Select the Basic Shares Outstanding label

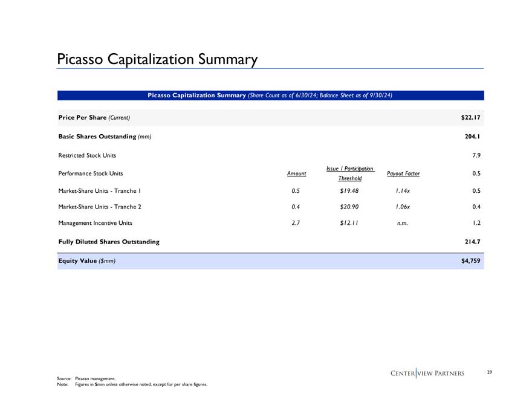(104, 137)
